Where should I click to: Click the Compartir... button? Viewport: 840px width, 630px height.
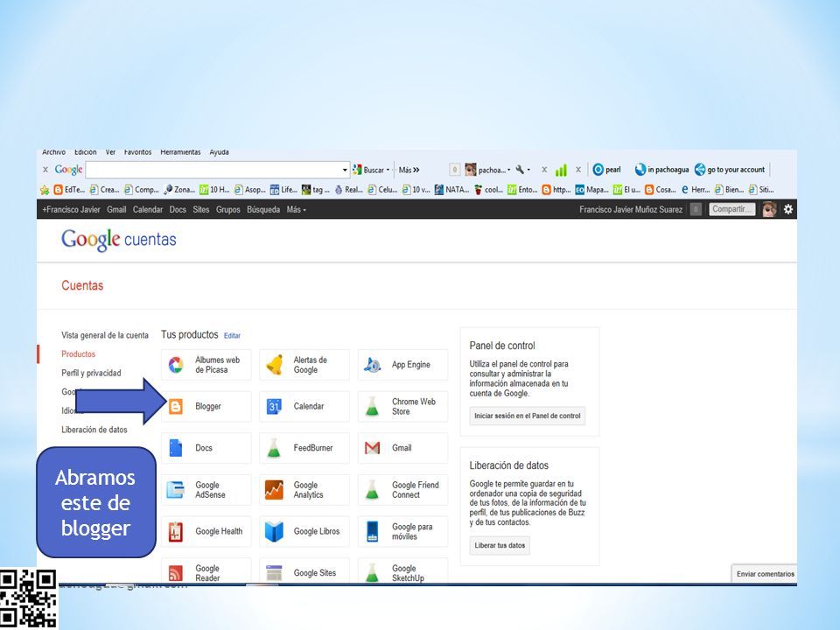732,209
